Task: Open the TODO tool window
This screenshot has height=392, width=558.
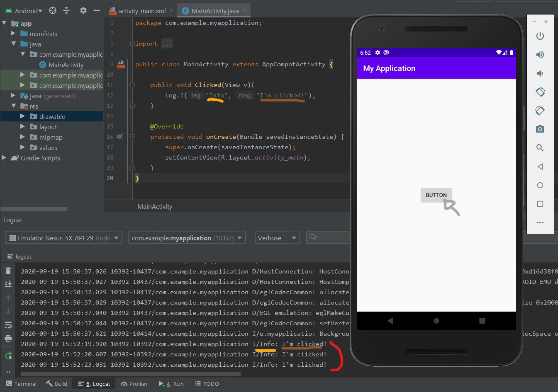Action: click(207, 384)
